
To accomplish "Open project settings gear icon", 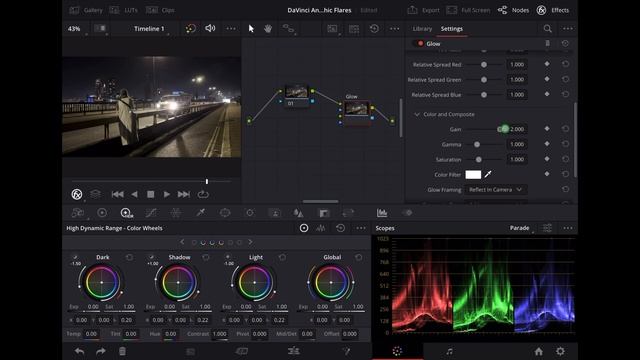I will tap(560, 351).
